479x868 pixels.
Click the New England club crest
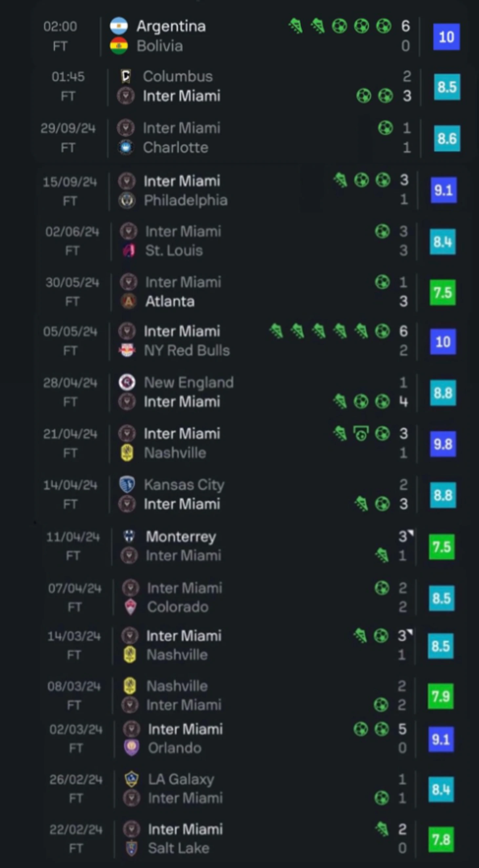tap(127, 382)
